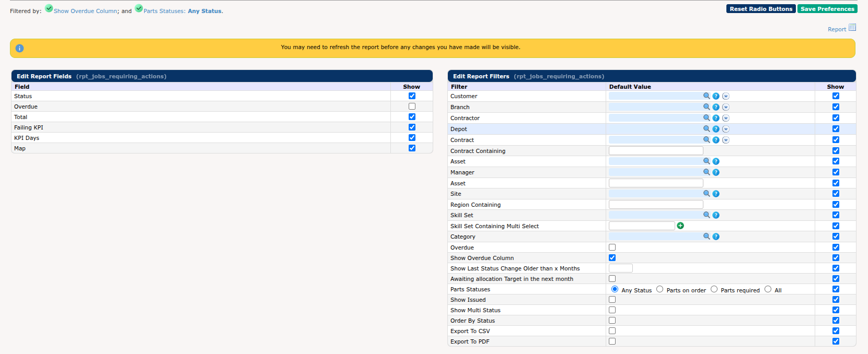Check Show for the Overdue field

[412, 107]
